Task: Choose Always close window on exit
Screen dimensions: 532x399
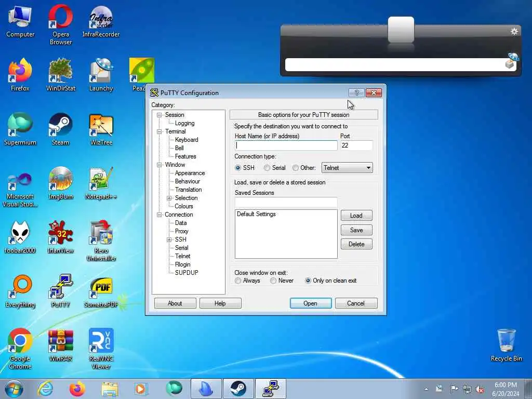Action: (x=238, y=281)
